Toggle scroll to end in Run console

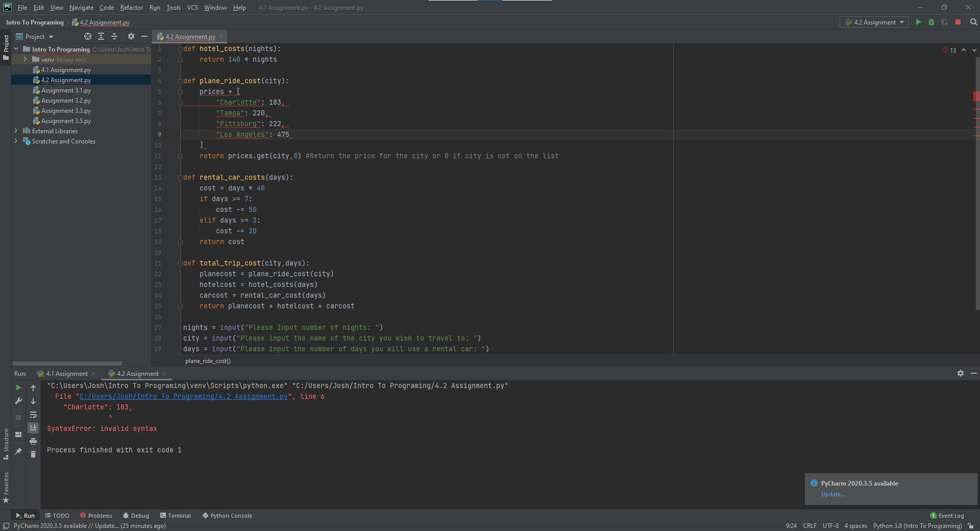point(33,428)
